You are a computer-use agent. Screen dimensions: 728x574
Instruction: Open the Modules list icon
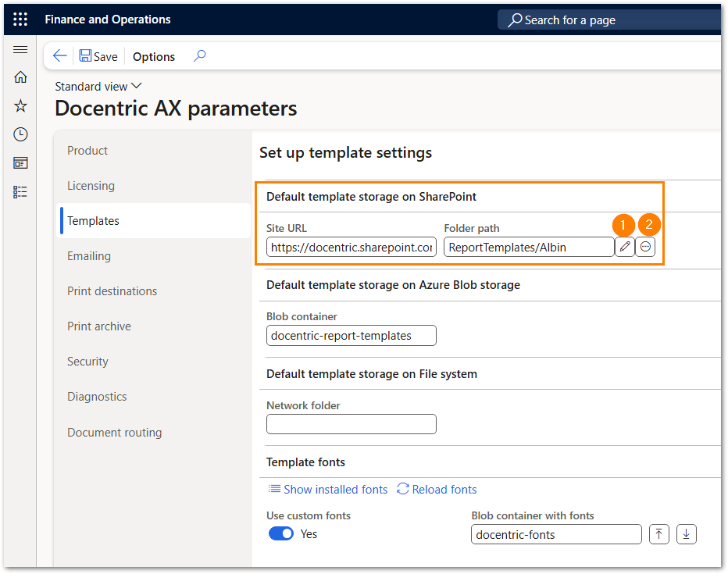(x=20, y=191)
